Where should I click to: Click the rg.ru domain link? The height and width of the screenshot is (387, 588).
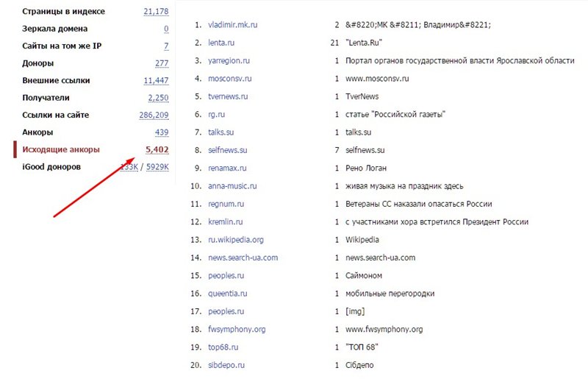coord(218,114)
